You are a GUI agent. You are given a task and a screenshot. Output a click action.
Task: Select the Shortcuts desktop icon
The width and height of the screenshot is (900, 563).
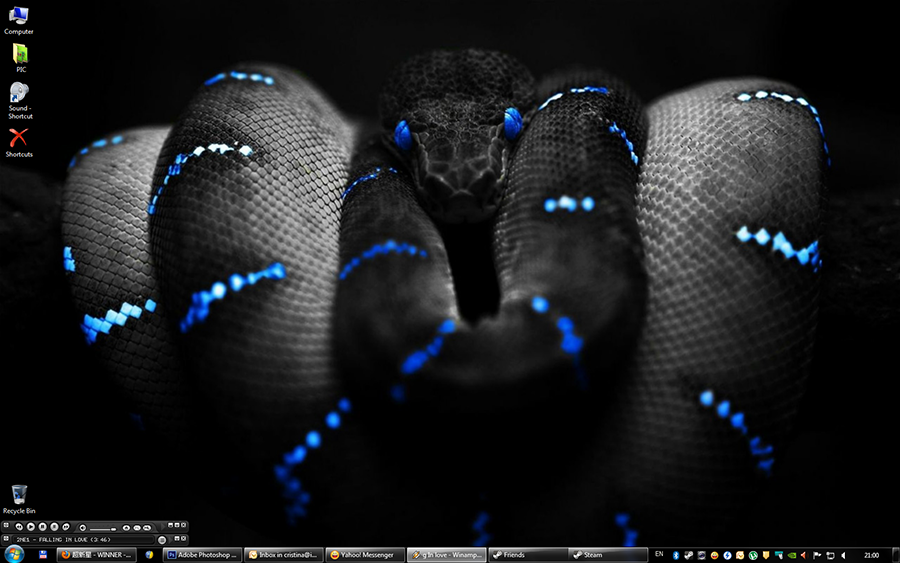pyautogui.click(x=19, y=142)
